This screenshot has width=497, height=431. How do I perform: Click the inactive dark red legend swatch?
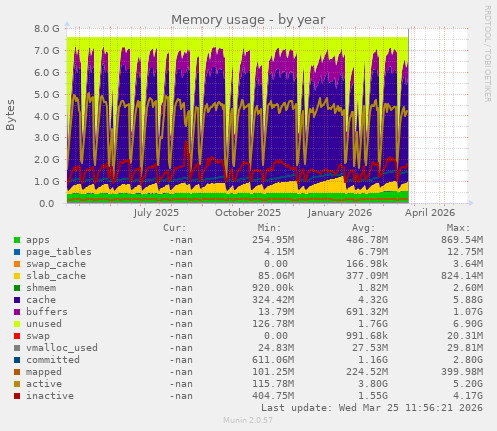click(17, 396)
